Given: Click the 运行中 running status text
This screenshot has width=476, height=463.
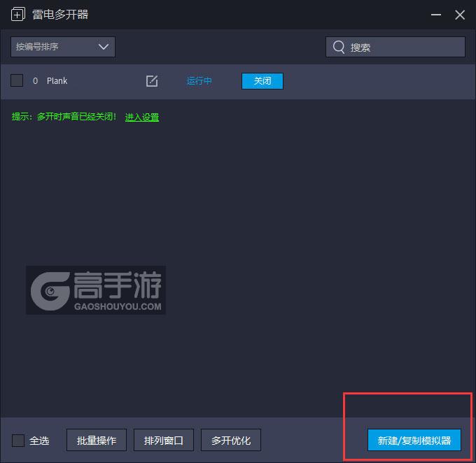Looking at the screenshot, I should coord(199,81).
